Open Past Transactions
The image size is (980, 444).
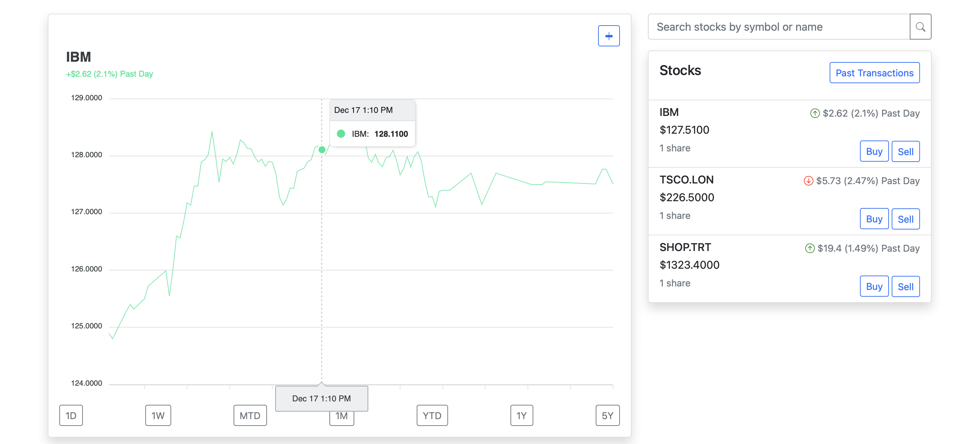pos(874,73)
